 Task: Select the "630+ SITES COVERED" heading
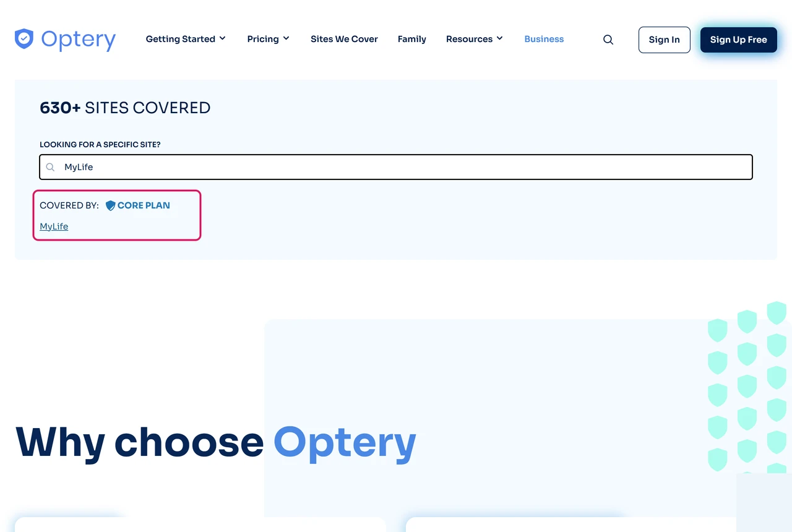tap(125, 108)
